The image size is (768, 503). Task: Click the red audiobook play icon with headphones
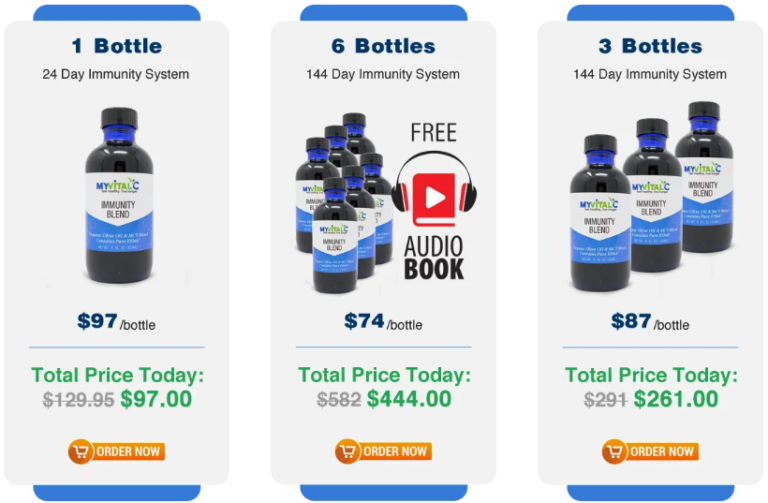[x=434, y=191]
